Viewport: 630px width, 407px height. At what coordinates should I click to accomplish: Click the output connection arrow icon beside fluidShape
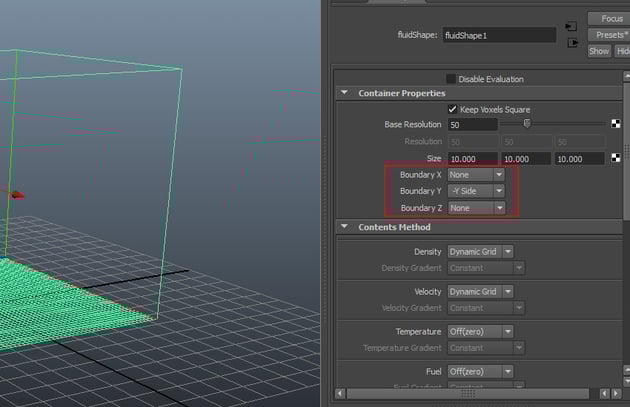[570, 43]
